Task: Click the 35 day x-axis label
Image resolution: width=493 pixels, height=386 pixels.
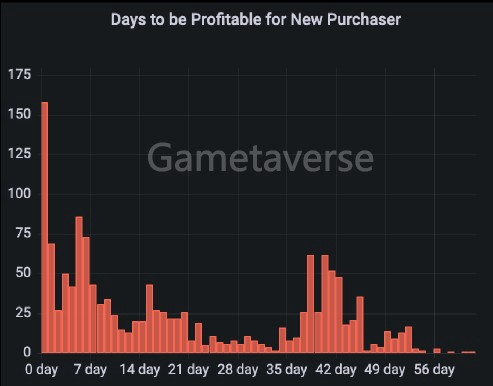Action: tap(287, 369)
